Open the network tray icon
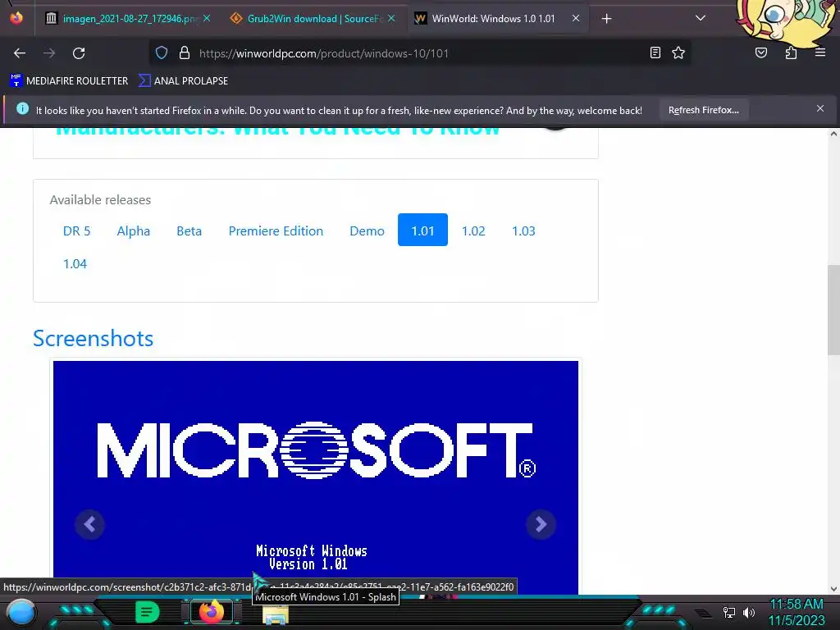This screenshot has height=630, width=840. [729, 612]
